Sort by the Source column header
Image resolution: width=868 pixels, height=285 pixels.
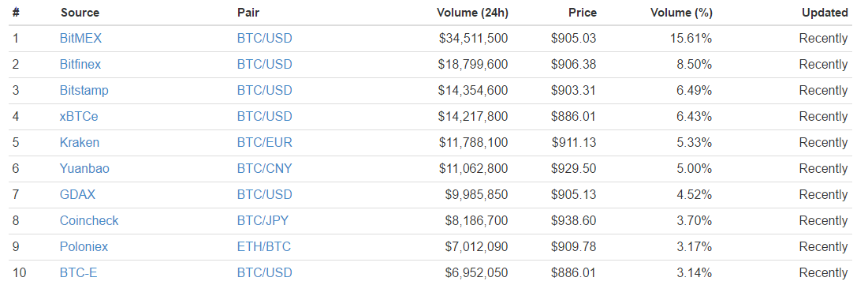click(x=80, y=12)
